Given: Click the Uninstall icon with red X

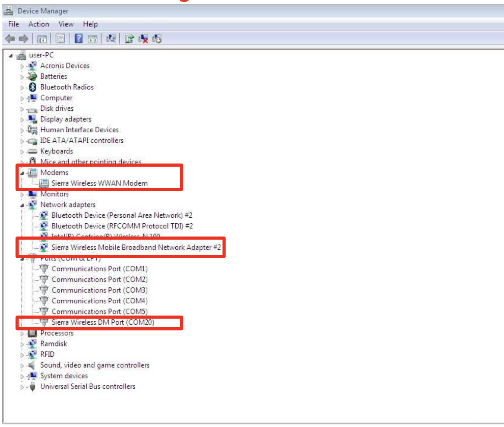Looking at the screenshot, I should point(143,39).
